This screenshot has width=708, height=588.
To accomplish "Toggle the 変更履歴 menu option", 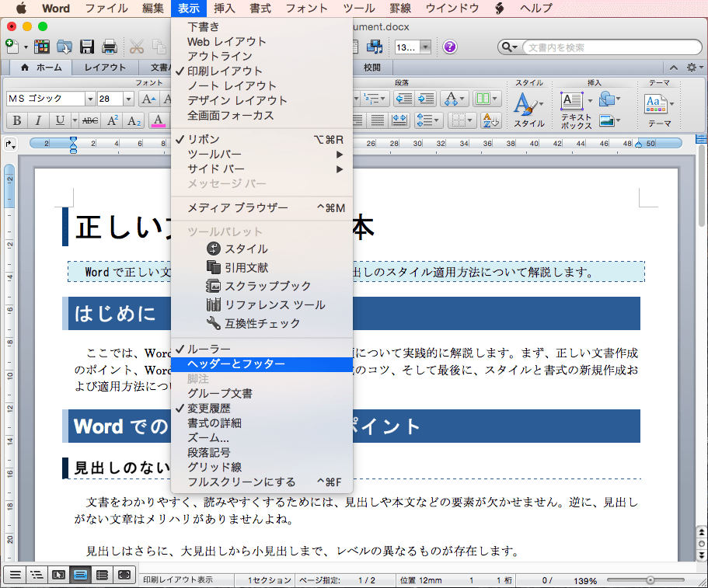I will point(262,408).
